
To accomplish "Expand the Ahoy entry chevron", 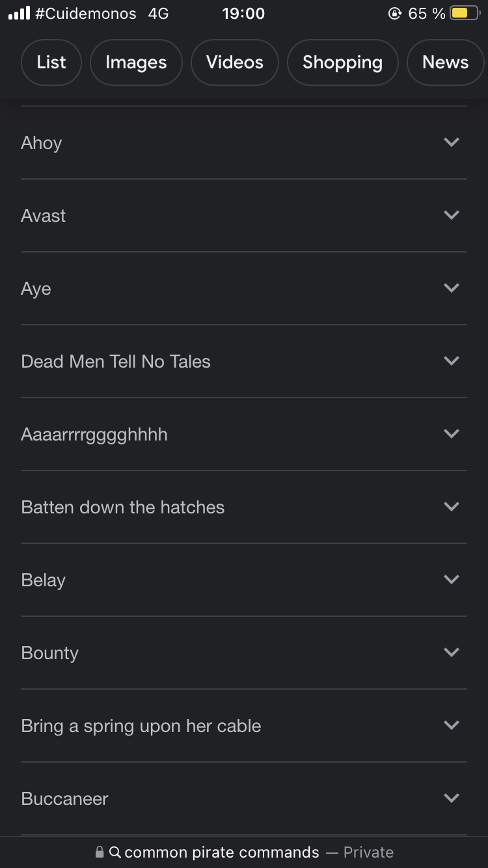I will coord(452,142).
